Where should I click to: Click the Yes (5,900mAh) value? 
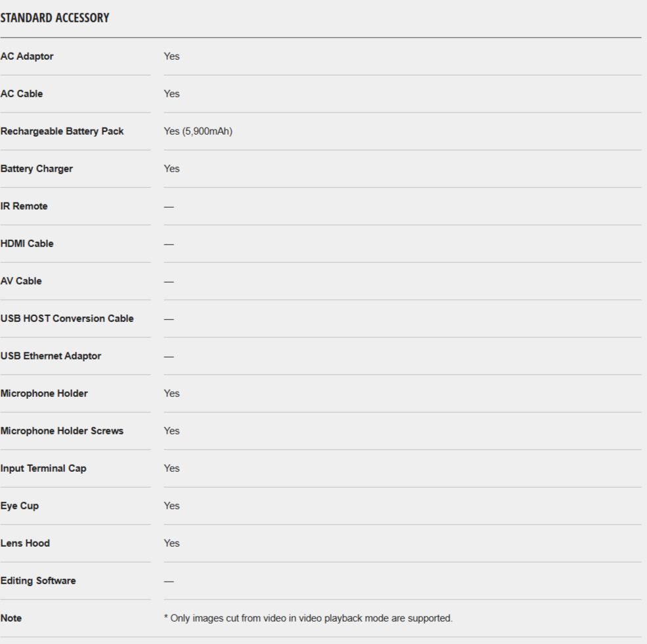click(x=198, y=131)
